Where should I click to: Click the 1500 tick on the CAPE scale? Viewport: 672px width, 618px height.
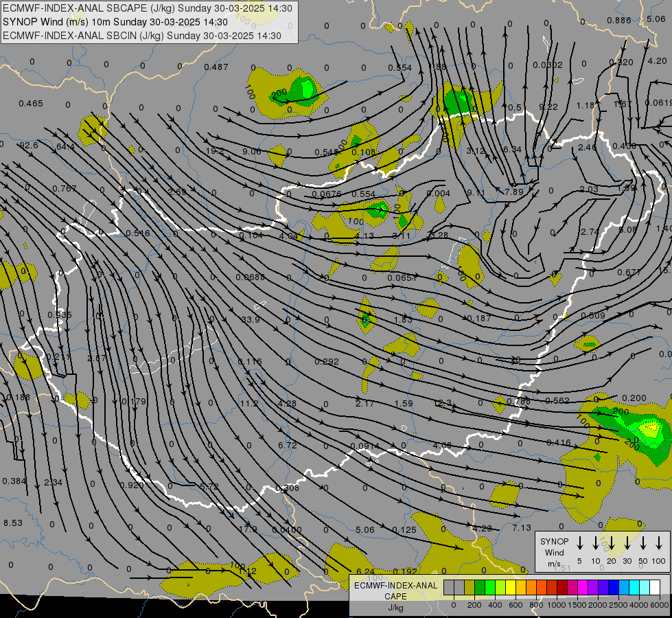[x=577, y=605]
